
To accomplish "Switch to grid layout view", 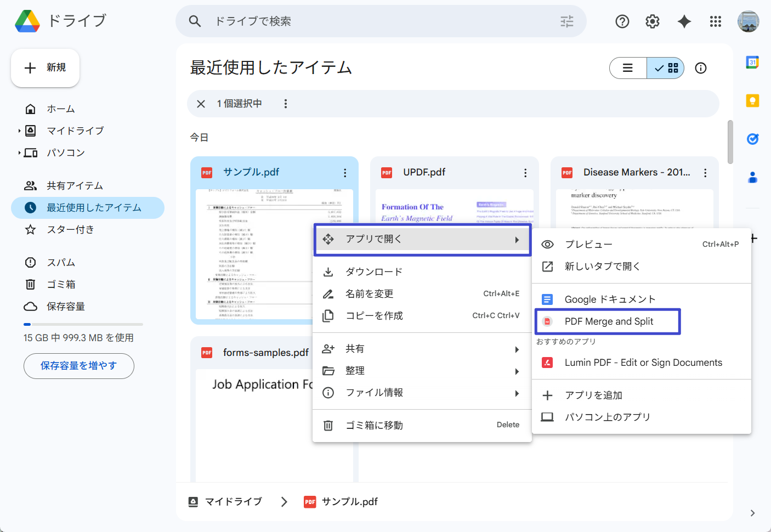I will pos(666,68).
